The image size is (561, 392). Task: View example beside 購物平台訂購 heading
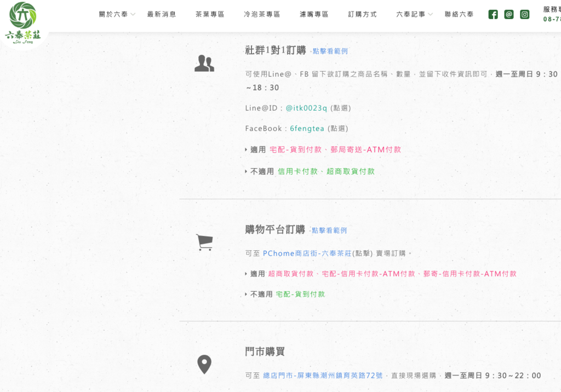click(x=329, y=230)
